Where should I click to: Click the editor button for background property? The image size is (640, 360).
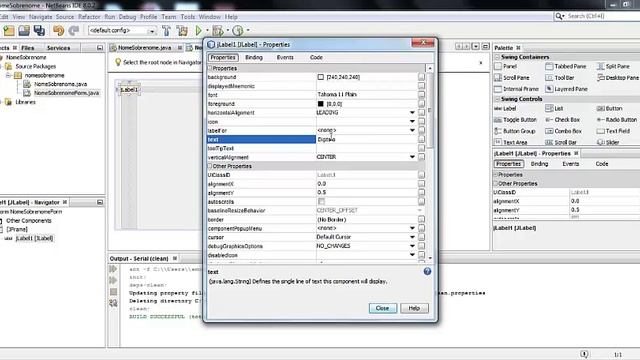(x=421, y=77)
